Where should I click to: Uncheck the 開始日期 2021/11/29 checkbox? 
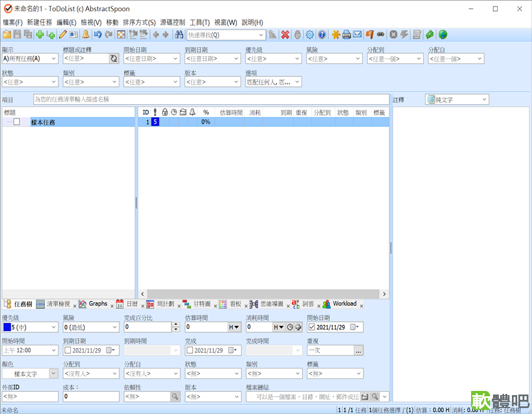(x=312, y=327)
